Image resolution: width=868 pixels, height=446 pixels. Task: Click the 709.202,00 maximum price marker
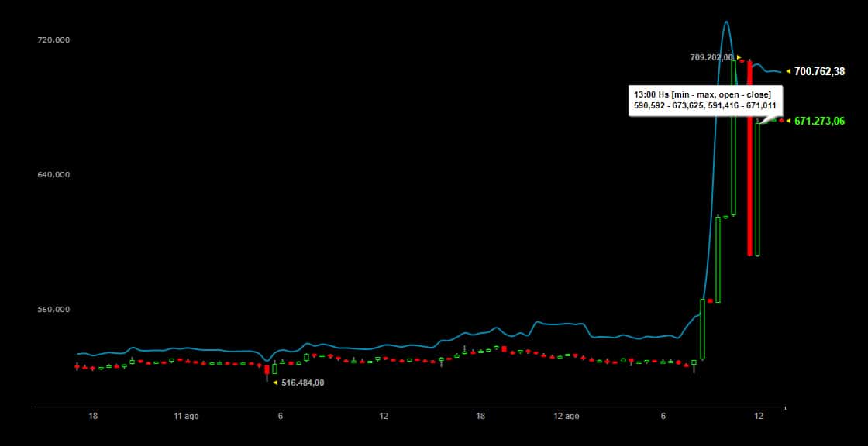click(x=711, y=57)
